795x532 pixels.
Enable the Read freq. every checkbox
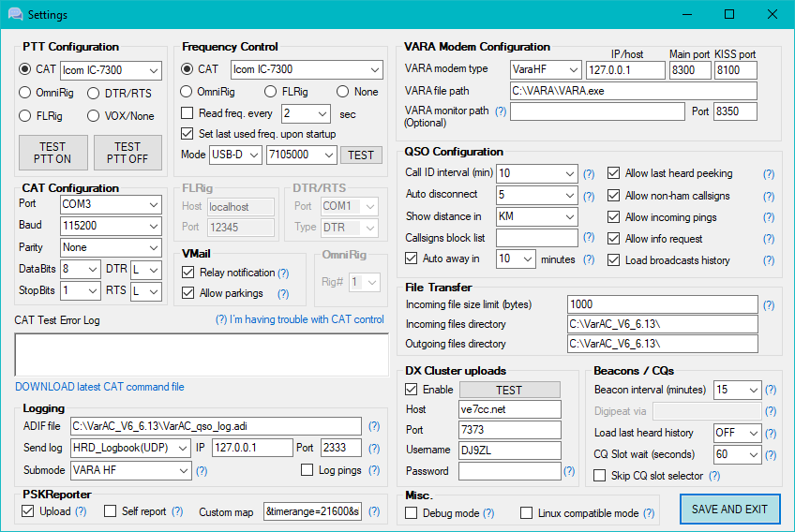coord(187,113)
